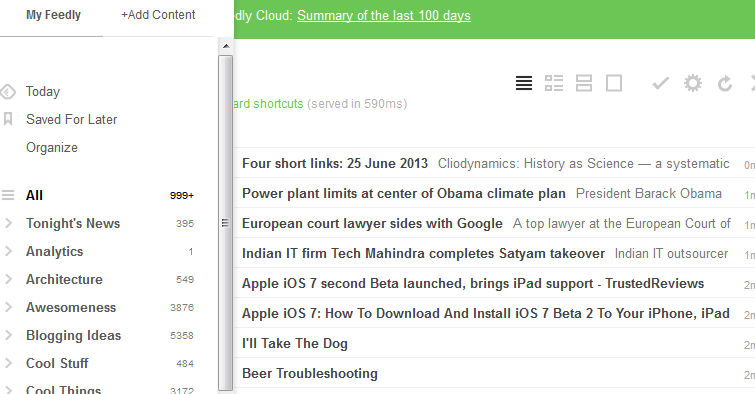Open article Power plant limits Obama climate plan

click(404, 193)
